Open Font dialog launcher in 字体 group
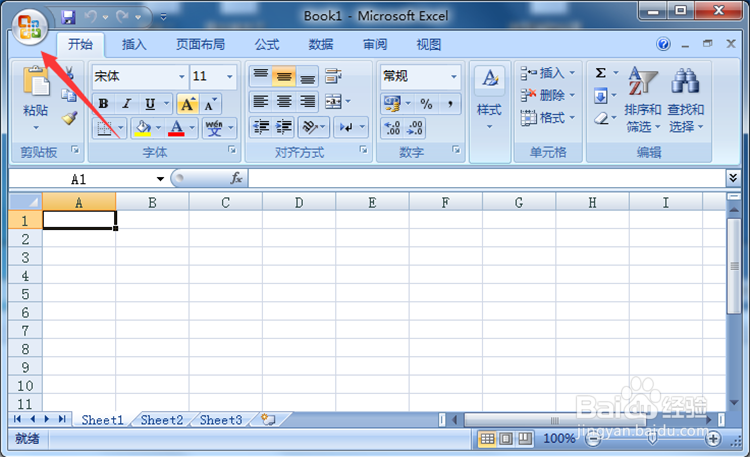This screenshot has width=750, height=457. (232, 150)
